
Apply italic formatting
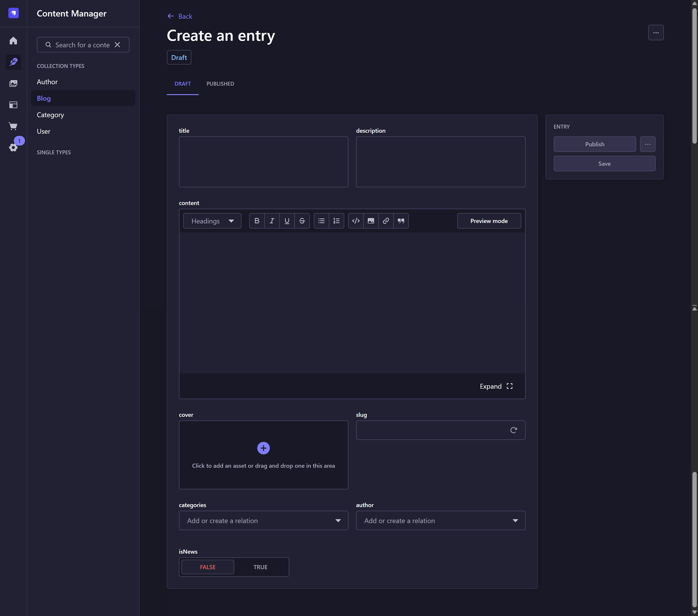point(272,221)
